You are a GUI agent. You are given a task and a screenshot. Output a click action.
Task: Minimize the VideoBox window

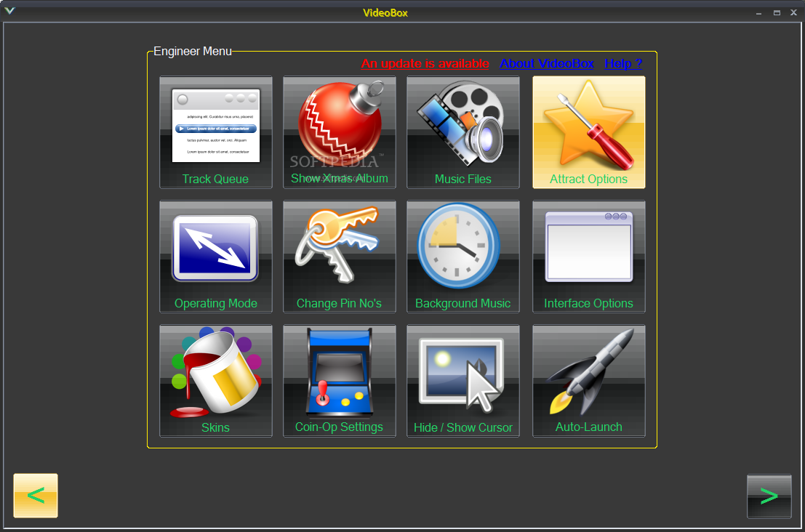pyautogui.click(x=758, y=13)
